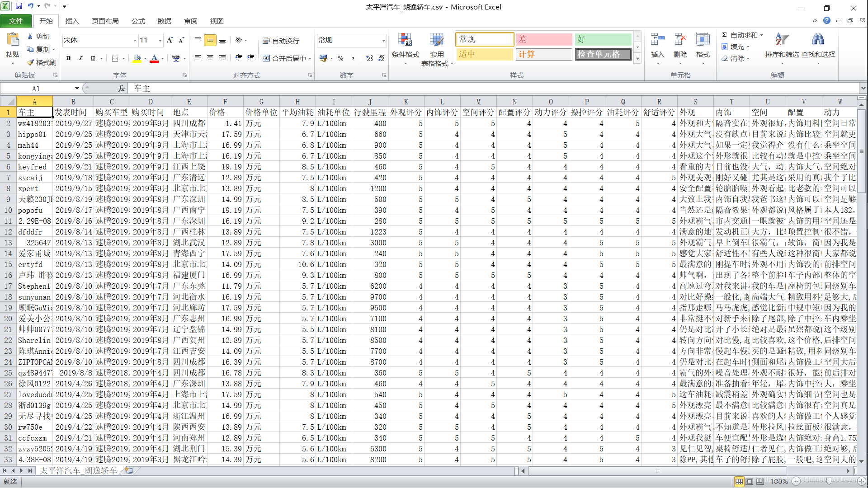The image size is (868, 488).
Task: Click the decrease decimal icon
Action: pyautogui.click(x=381, y=58)
